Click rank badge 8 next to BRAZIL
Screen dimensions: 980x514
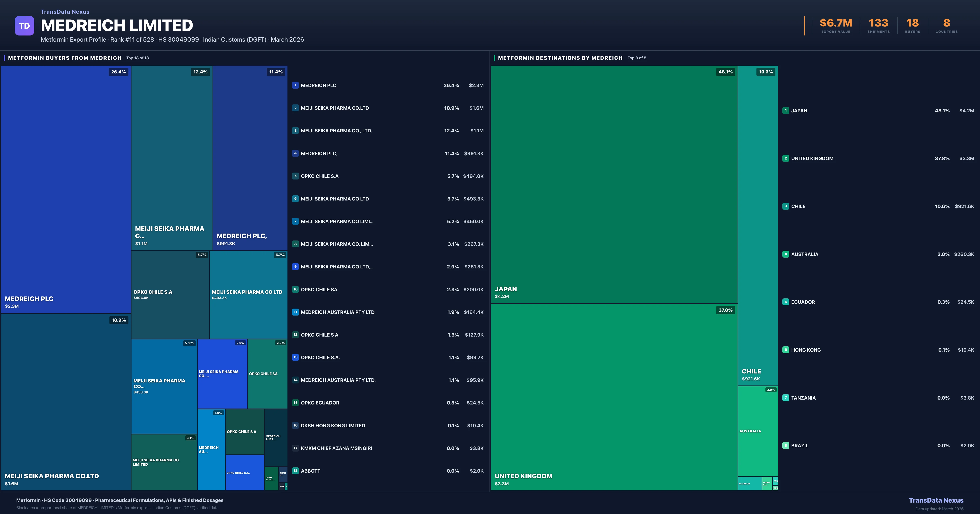coord(786,445)
